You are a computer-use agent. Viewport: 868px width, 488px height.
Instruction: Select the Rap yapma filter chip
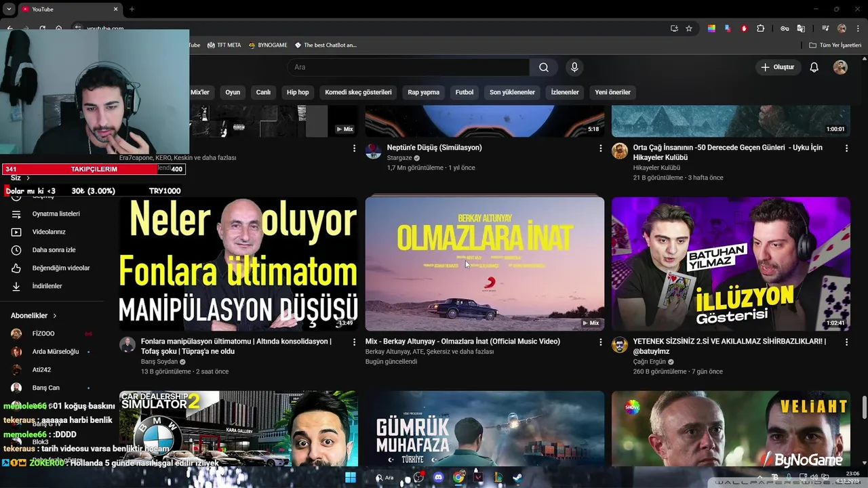[x=423, y=92]
